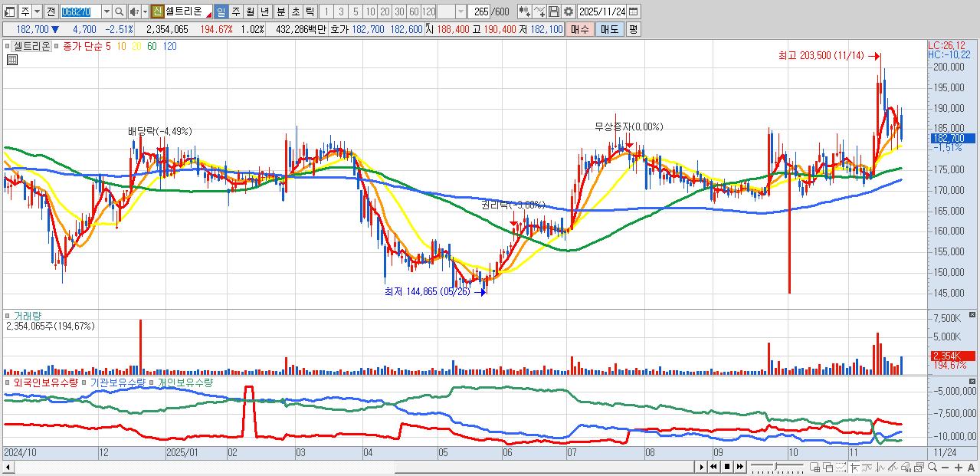The height and width of the screenshot is (476, 980).
Task: Switch chart to yearly 년 period
Action: coord(264,11)
